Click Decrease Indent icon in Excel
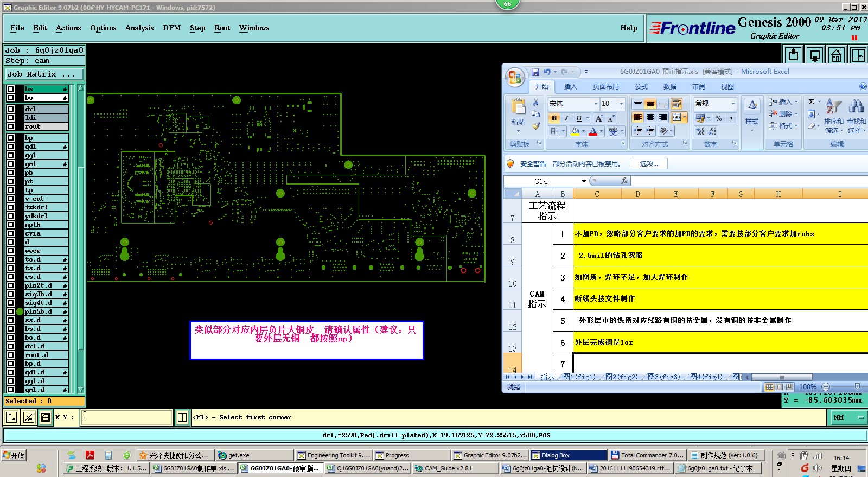The width and height of the screenshot is (868, 477). coord(638,131)
